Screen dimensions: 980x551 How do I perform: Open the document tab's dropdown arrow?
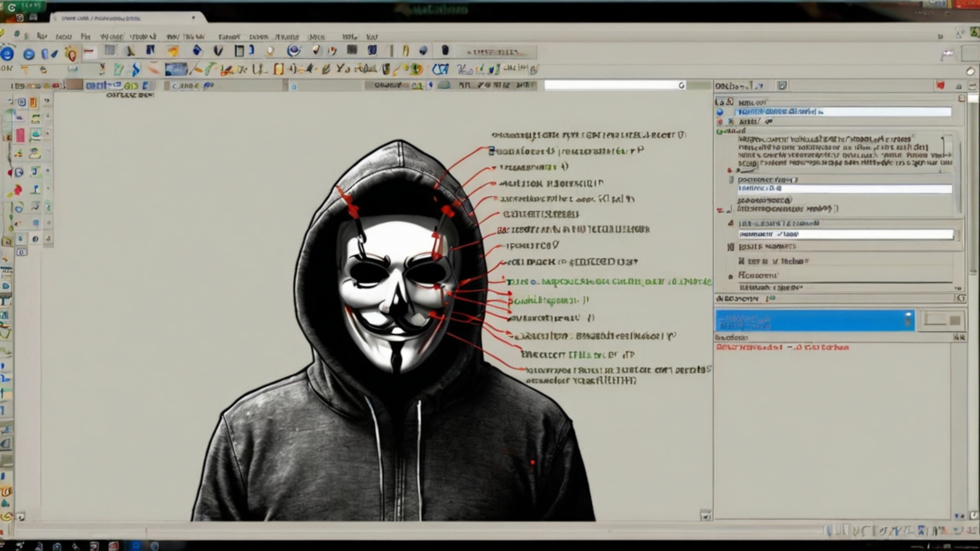[x=193, y=18]
